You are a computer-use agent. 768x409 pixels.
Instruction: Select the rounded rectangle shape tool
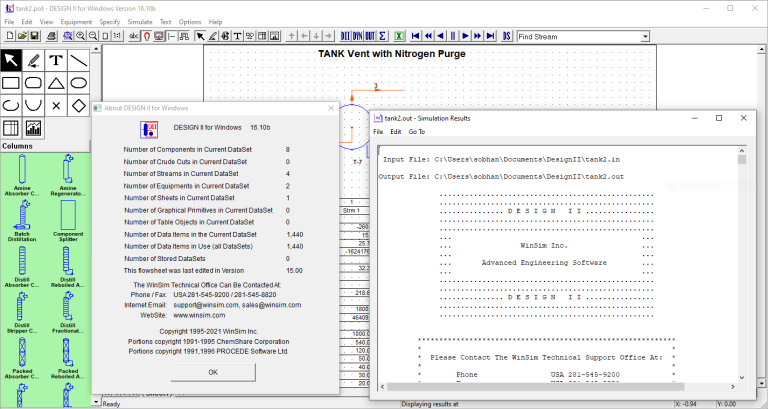(33, 83)
